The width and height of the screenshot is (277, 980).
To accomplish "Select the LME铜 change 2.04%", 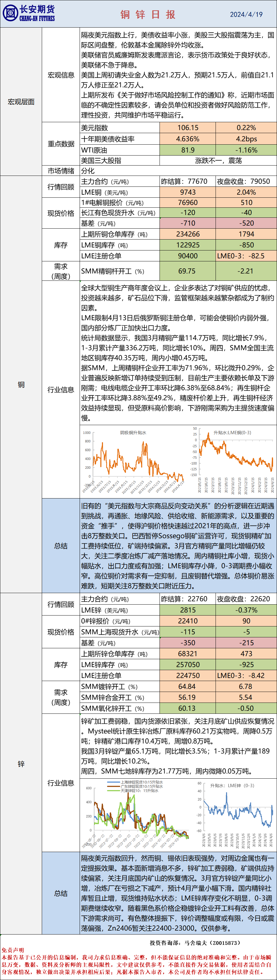I will pyautogui.click(x=246, y=193).
